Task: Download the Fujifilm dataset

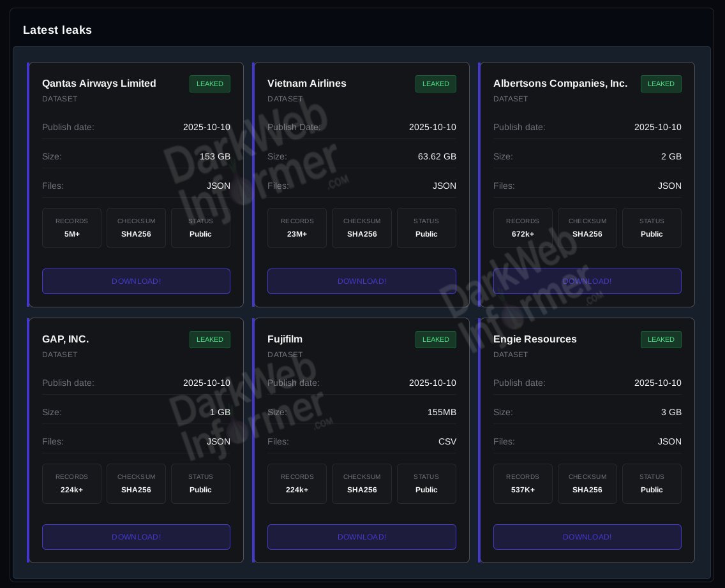Action: click(x=362, y=537)
